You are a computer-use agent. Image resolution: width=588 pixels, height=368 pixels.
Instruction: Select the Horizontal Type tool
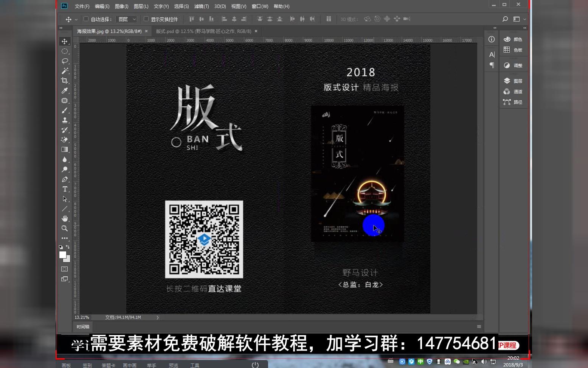click(x=65, y=189)
